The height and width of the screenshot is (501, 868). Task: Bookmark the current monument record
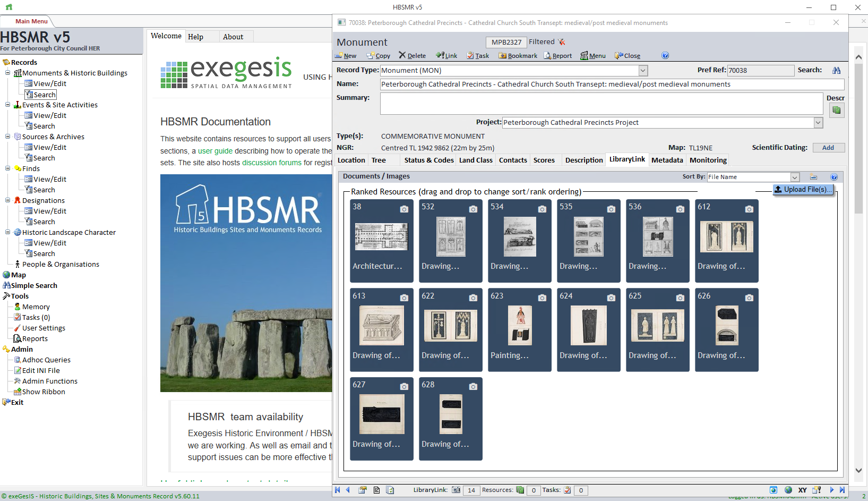tap(518, 56)
